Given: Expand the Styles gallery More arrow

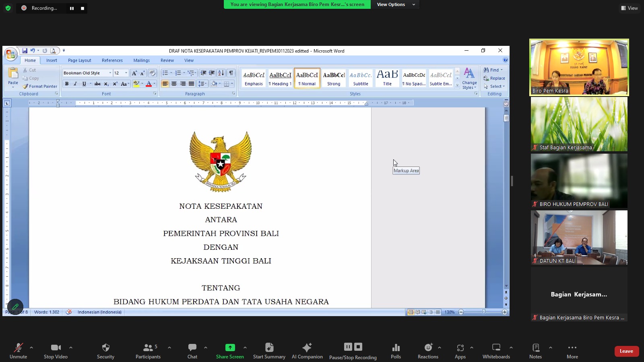Looking at the screenshot, I should (x=457, y=85).
